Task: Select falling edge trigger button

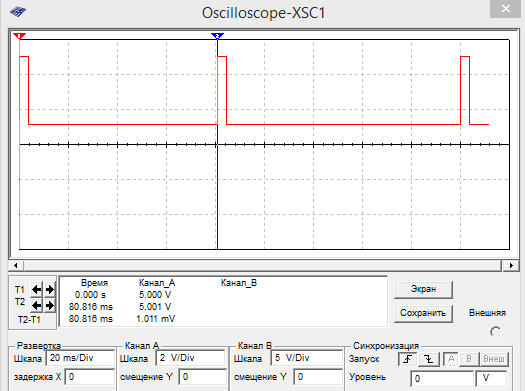Action: coord(429,359)
